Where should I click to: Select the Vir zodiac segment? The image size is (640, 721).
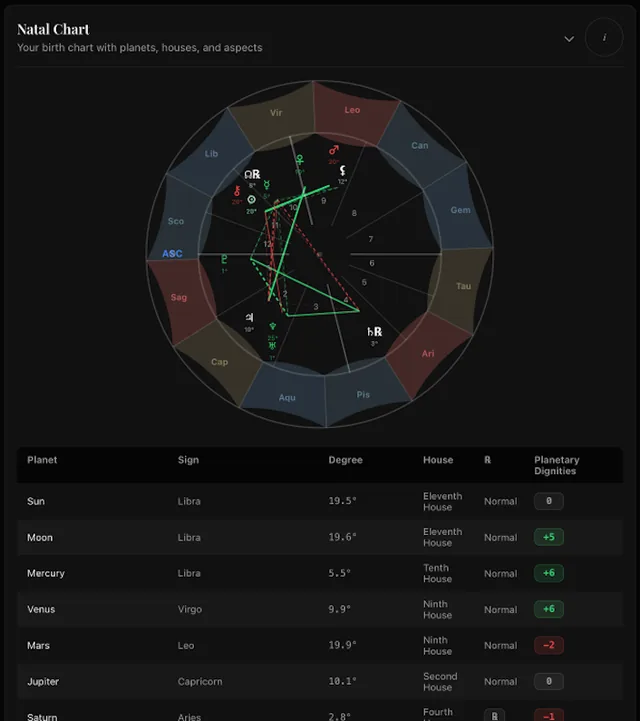276,113
